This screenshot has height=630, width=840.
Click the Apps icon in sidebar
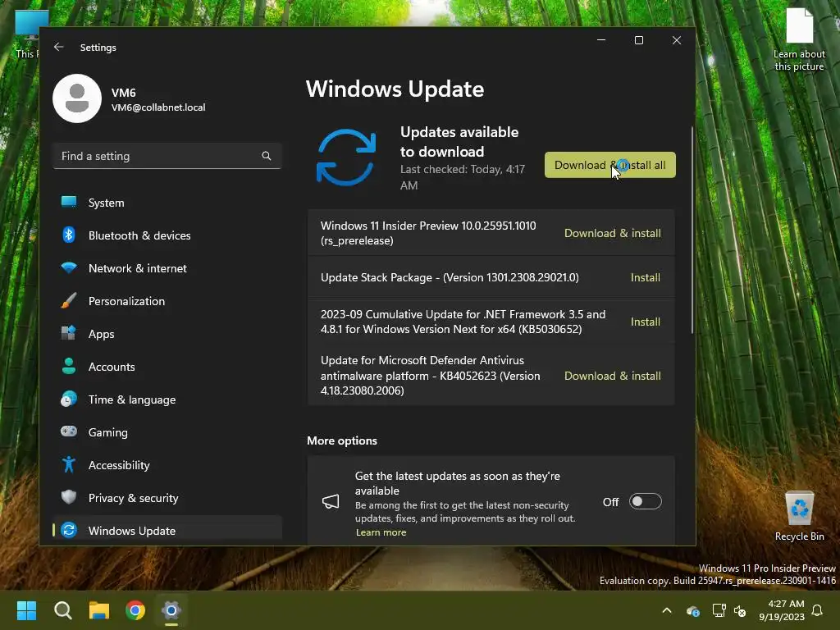[69, 333]
